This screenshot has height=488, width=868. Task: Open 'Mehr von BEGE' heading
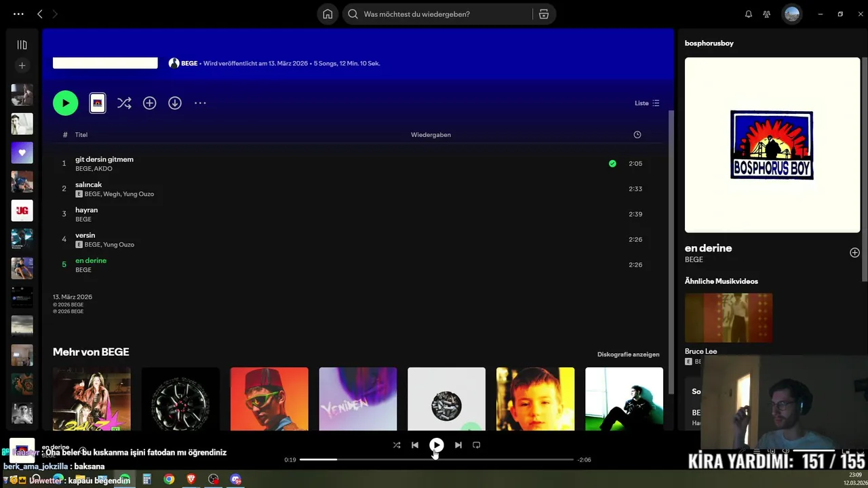pyautogui.click(x=91, y=352)
